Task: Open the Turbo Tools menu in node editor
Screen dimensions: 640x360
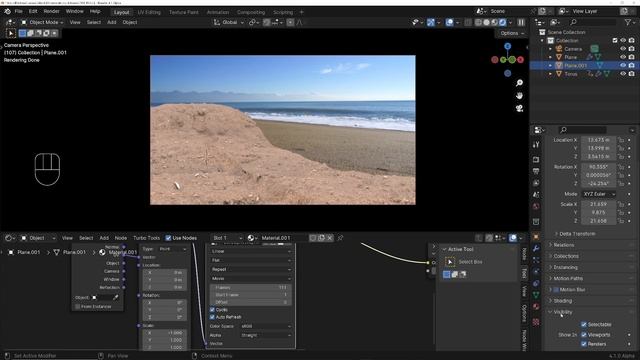Action: click(x=146, y=238)
